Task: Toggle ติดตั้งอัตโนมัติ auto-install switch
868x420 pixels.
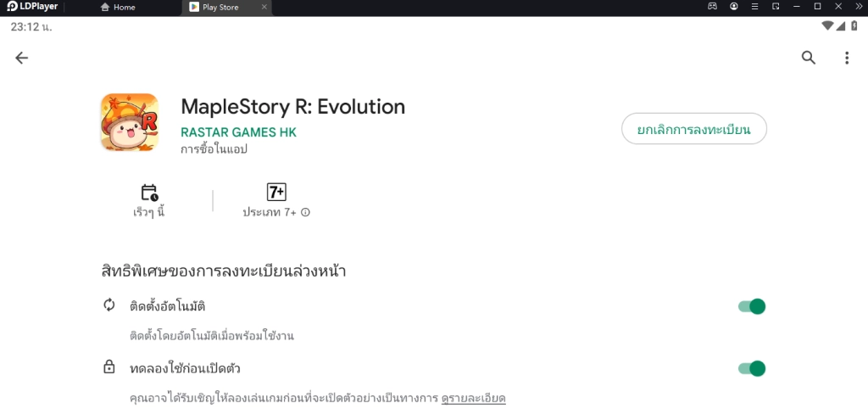Action: click(x=752, y=306)
